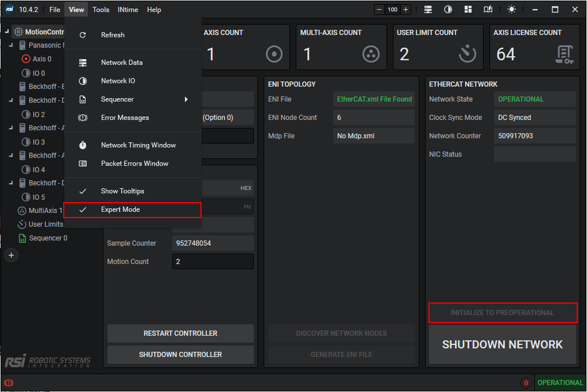The height and width of the screenshot is (392, 587).
Task: Click the RESTART CONTROLLER button
Action: pos(180,333)
